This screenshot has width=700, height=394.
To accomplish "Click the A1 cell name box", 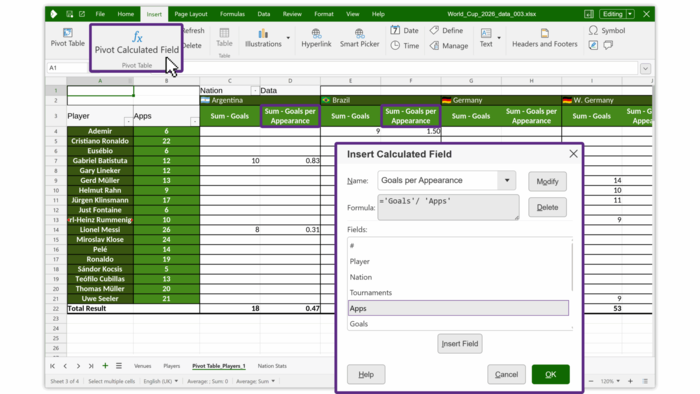I will click(67, 68).
